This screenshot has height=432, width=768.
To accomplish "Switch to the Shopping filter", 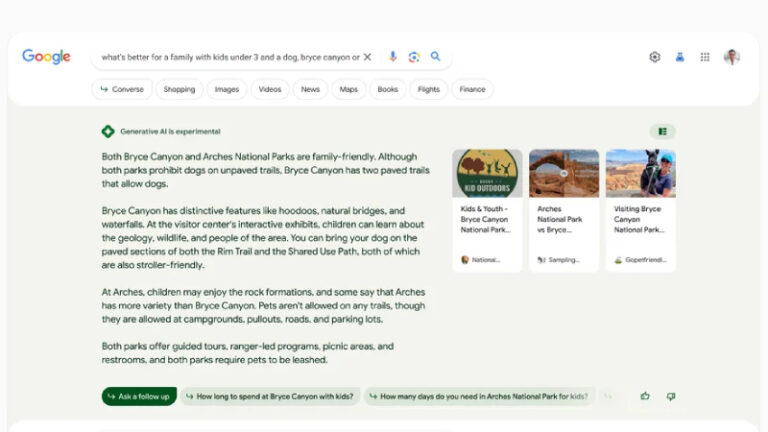I will [179, 89].
